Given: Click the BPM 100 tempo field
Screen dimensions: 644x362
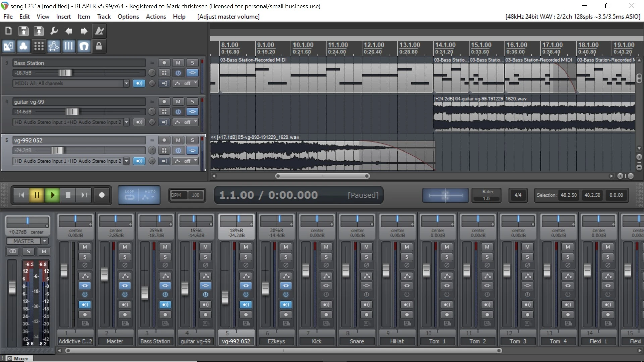Looking at the screenshot, I should [195, 195].
